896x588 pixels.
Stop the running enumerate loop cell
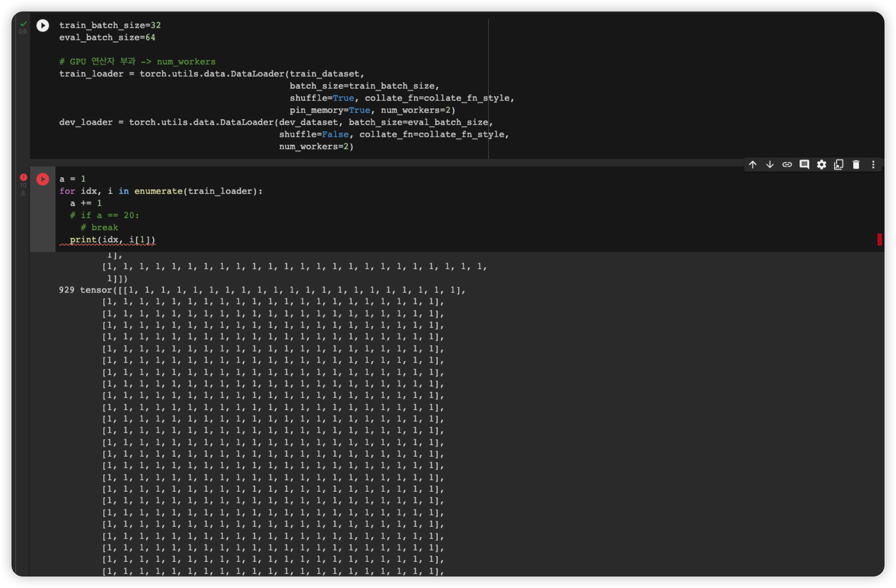(x=42, y=179)
